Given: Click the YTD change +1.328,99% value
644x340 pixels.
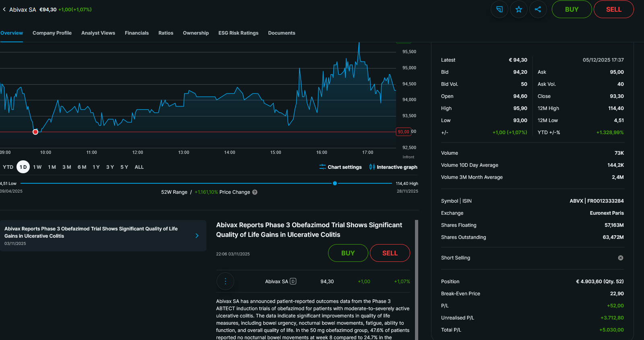Looking at the screenshot, I should pos(610,133).
